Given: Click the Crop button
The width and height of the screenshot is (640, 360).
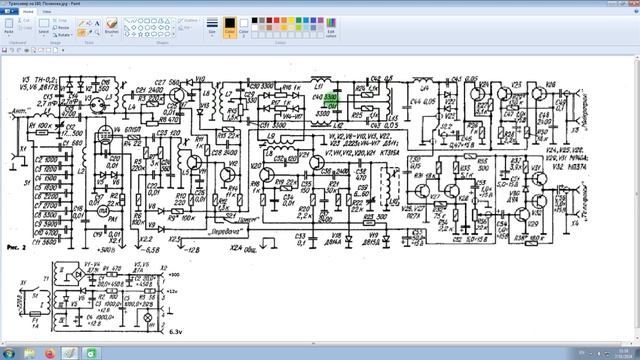Looking at the screenshot, I should coord(60,20).
